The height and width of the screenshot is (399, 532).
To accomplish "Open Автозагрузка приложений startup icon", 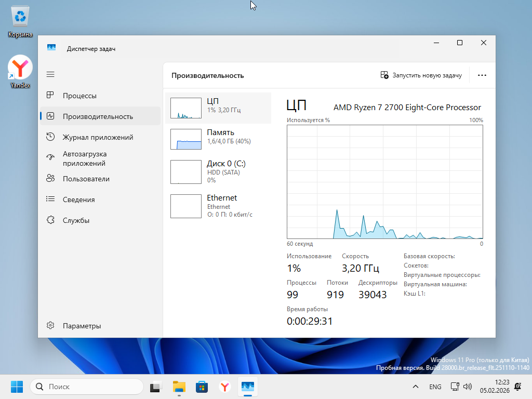I will point(50,158).
